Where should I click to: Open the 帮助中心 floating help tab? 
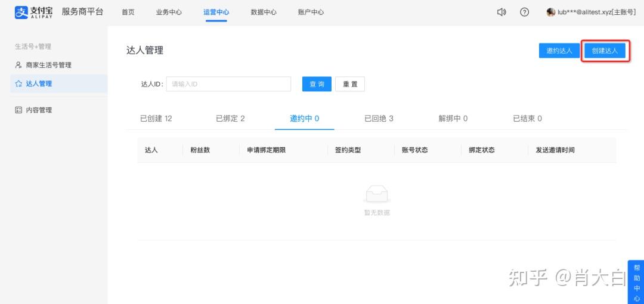point(636,282)
